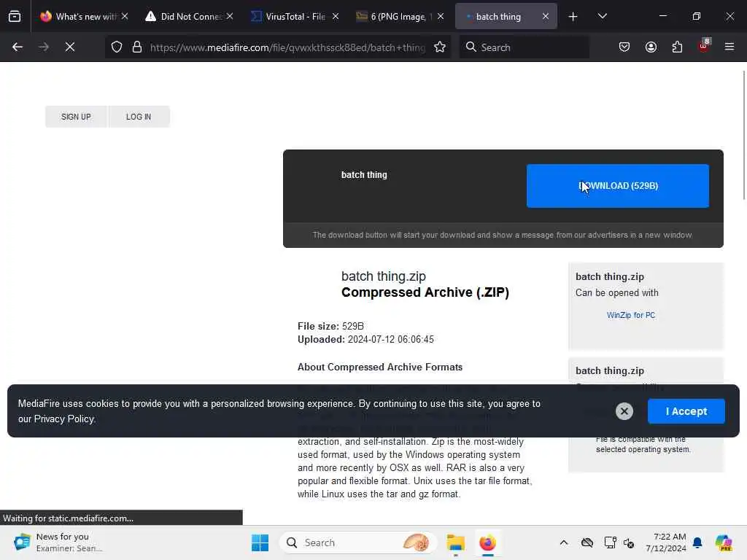
Task: Dismiss cookie banner with X icon
Action: (x=624, y=411)
